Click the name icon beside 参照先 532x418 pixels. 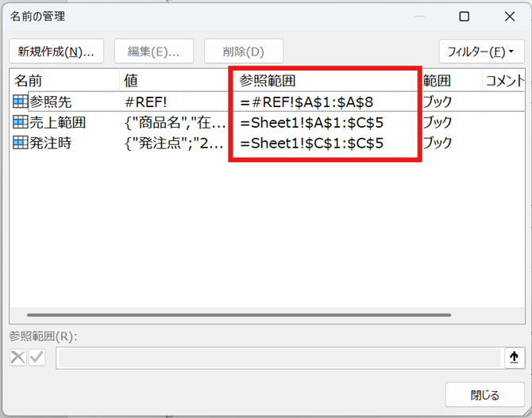point(21,102)
